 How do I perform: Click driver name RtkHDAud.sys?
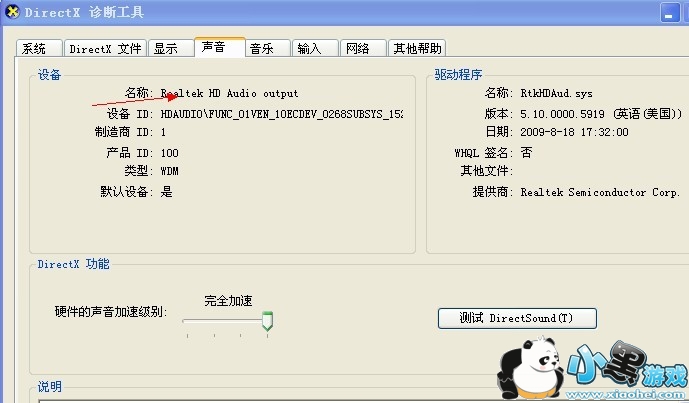click(556, 93)
